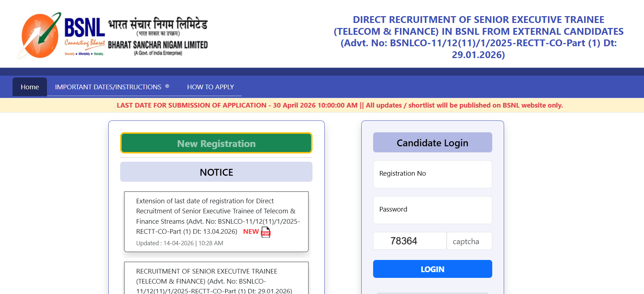Open the PDF icon in extension notice
The image size is (644, 294).
click(x=265, y=232)
